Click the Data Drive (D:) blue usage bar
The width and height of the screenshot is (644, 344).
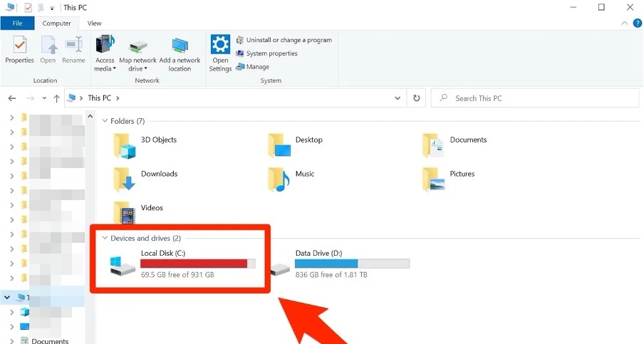[352, 264]
